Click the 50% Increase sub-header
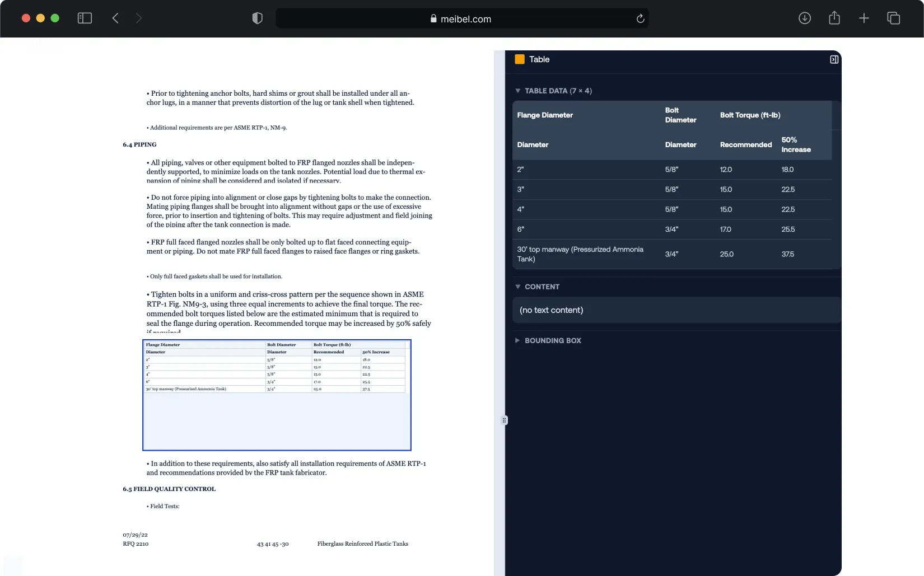 pyautogui.click(x=796, y=145)
